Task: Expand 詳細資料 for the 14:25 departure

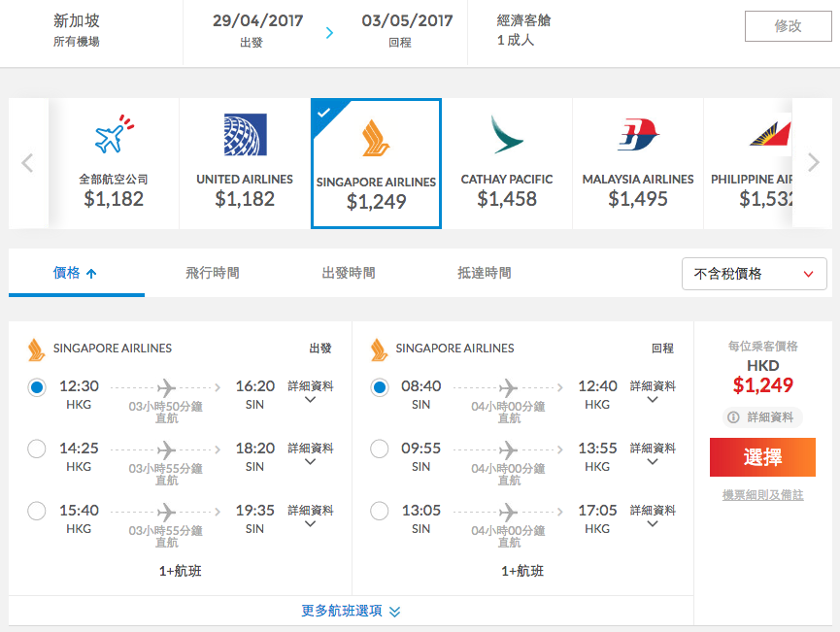Action: (x=310, y=454)
